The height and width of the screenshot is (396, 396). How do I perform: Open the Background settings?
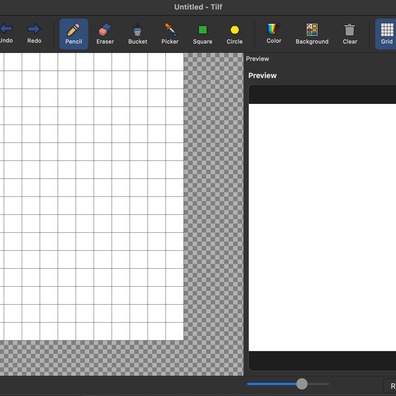[312, 34]
